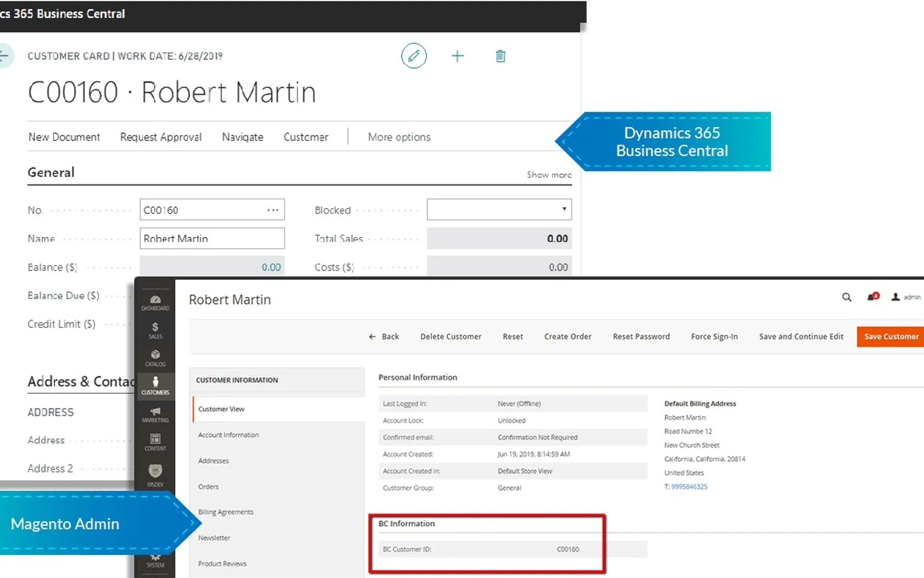Open notifications bell in Magento Admin
The width and height of the screenshot is (924, 578).
pyautogui.click(x=873, y=297)
